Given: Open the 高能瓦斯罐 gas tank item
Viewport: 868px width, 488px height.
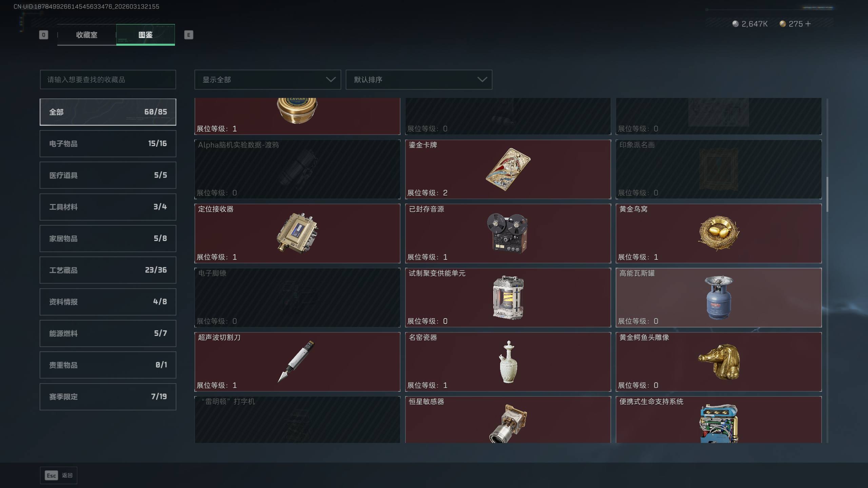Looking at the screenshot, I should click(718, 297).
